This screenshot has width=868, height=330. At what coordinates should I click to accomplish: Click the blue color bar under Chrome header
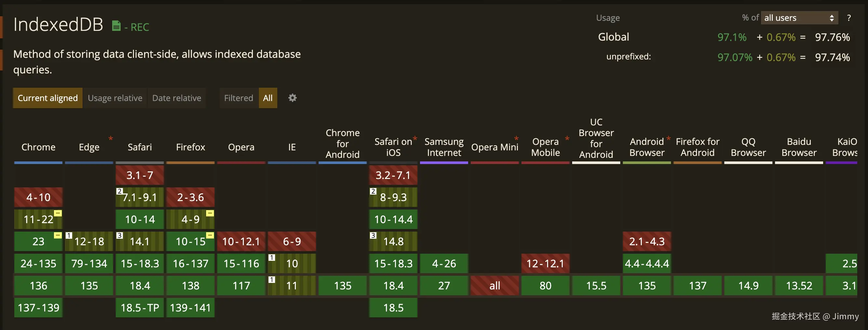38,163
